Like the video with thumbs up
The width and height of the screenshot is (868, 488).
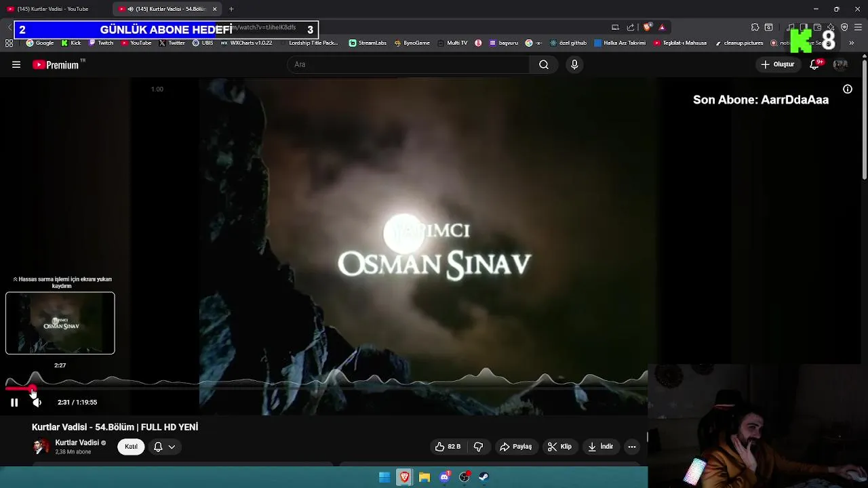click(x=448, y=447)
